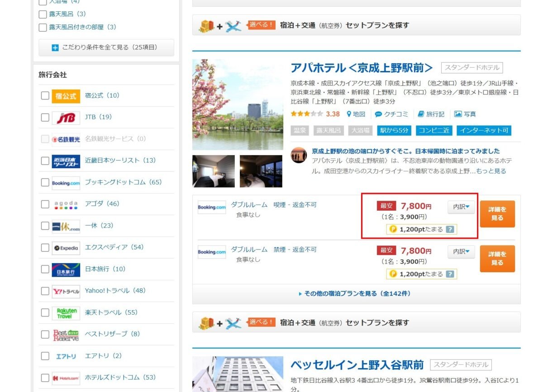Click 詳細を見る for the non-smoking double room
This screenshot has width=543, height=392.
(497, 259)
